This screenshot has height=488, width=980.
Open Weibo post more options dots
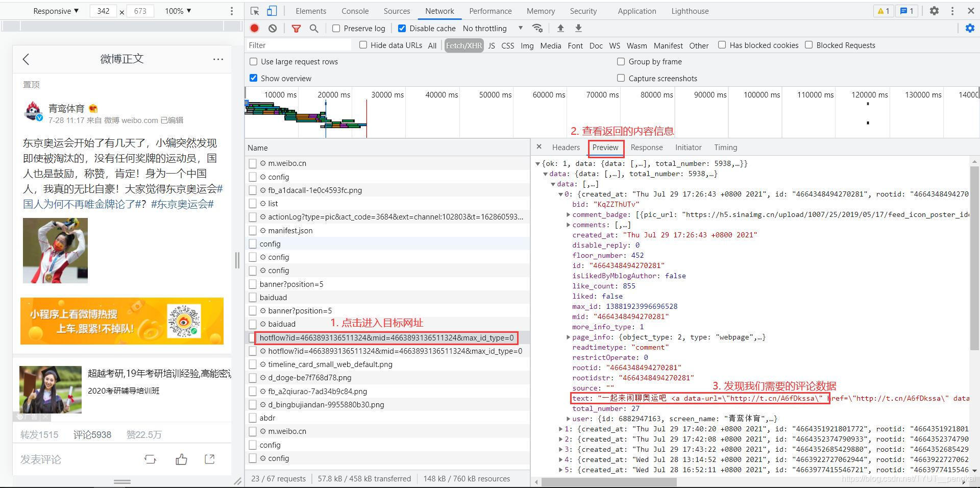(218, 59)
